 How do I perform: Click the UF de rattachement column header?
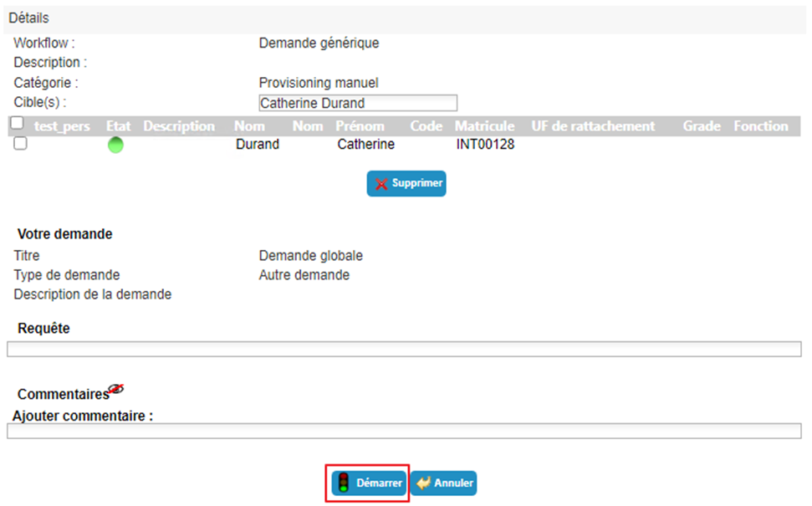593,126
